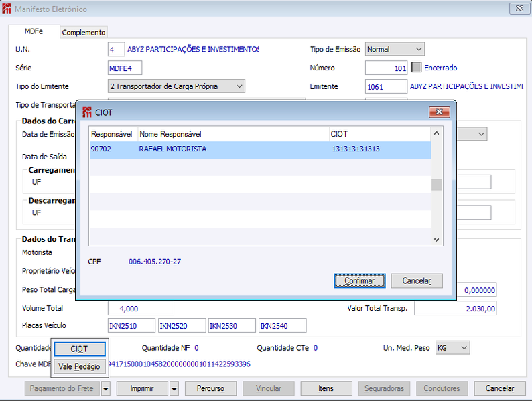Click the Emitente field 1061
This screenshot has height=401, width=532.
(x=386, y=86)
